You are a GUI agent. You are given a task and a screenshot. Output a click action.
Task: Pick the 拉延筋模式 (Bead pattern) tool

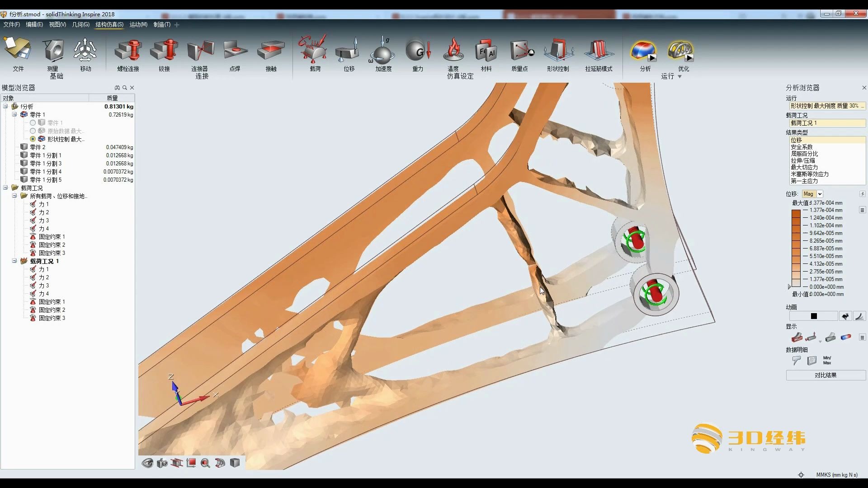coord(599,50)
